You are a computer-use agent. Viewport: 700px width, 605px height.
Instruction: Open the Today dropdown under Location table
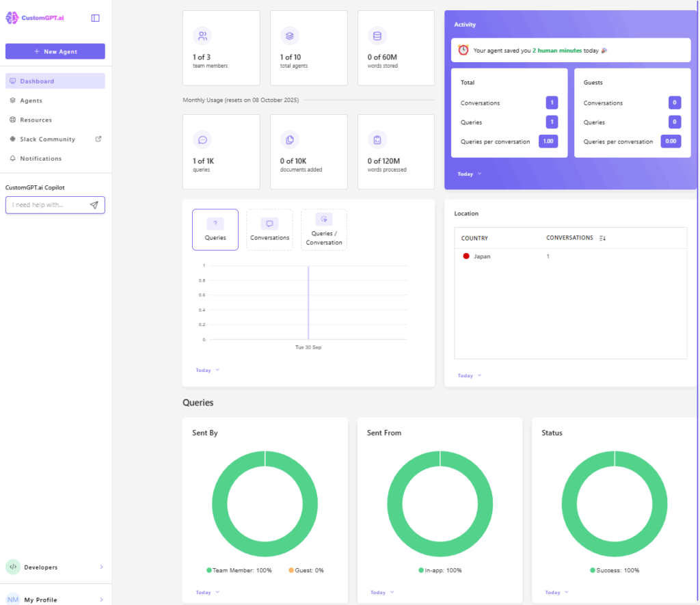click(470, 376)
